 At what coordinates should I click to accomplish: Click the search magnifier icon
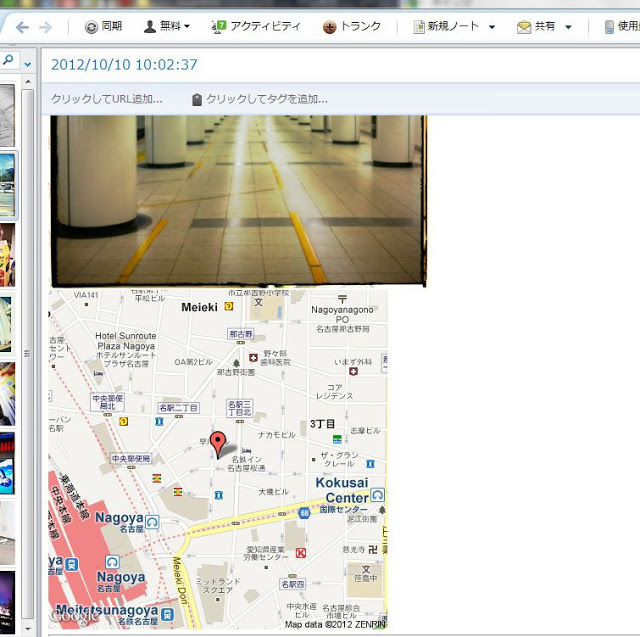tap(8, 60)
